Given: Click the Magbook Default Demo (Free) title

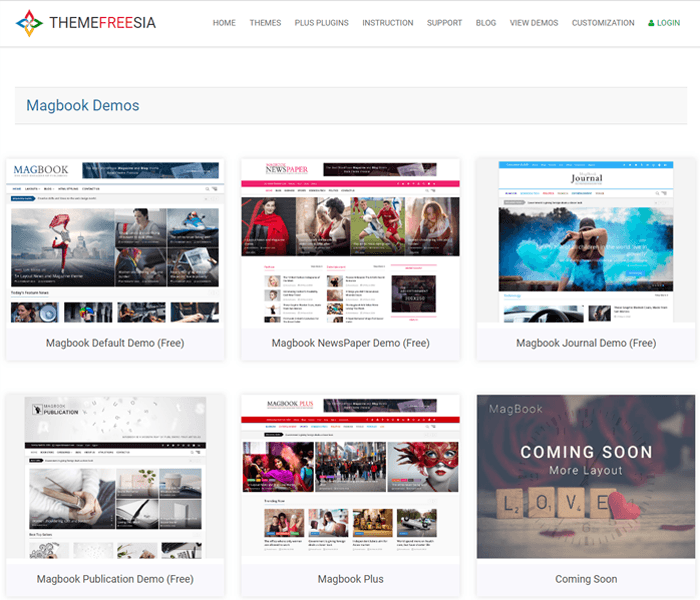Looking at the screenshot, I should (x=115, y=343).
